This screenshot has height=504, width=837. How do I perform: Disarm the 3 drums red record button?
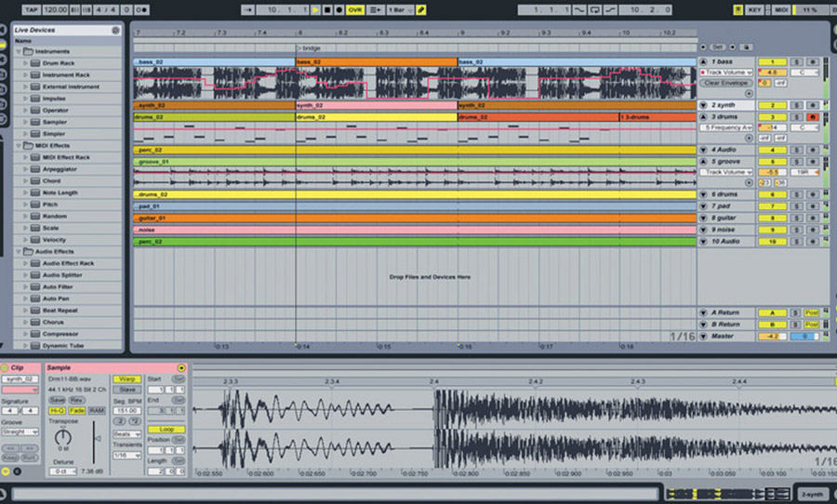(813, 117)
